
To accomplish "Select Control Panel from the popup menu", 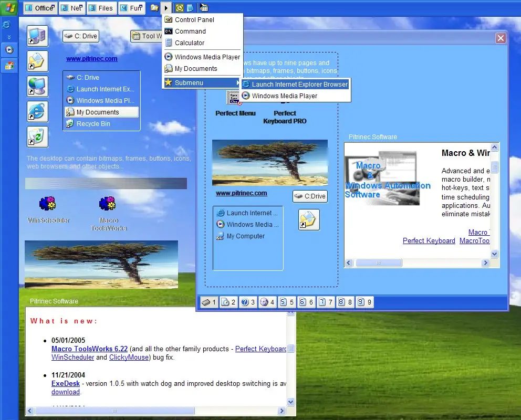I will pos(202,19).
